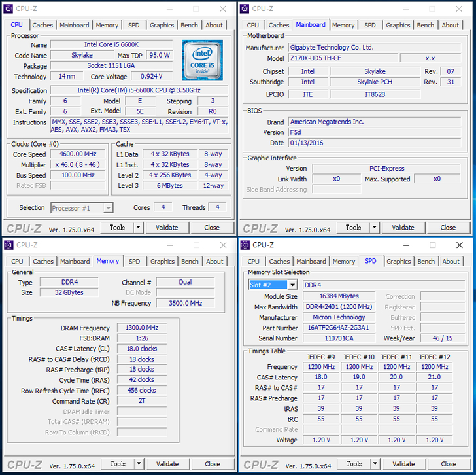Click CPU-Z app icon in Memory window title bar

click(8, 245)
